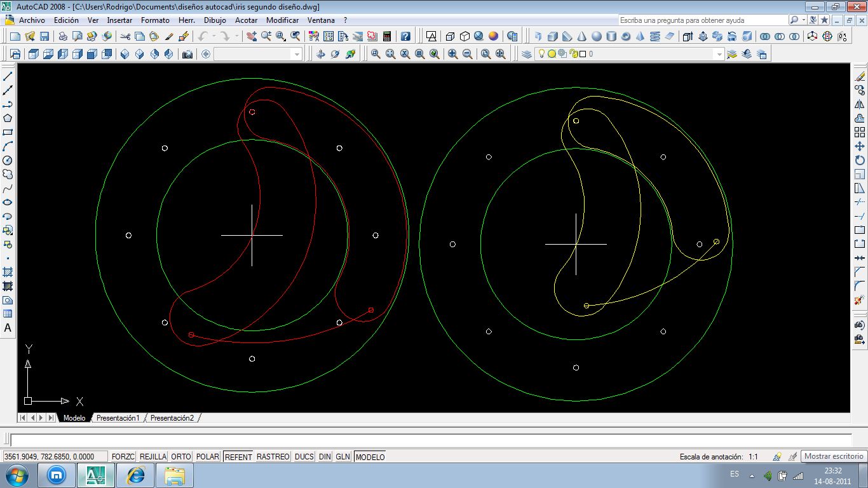Image resolution: width=868 pixels, height=488 pixels.
Task: Open the Insertar menu
Action: tap(119, 20)
